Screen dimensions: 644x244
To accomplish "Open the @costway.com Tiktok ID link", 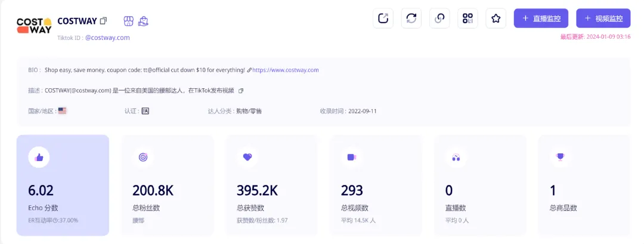I will click(107, 38).
